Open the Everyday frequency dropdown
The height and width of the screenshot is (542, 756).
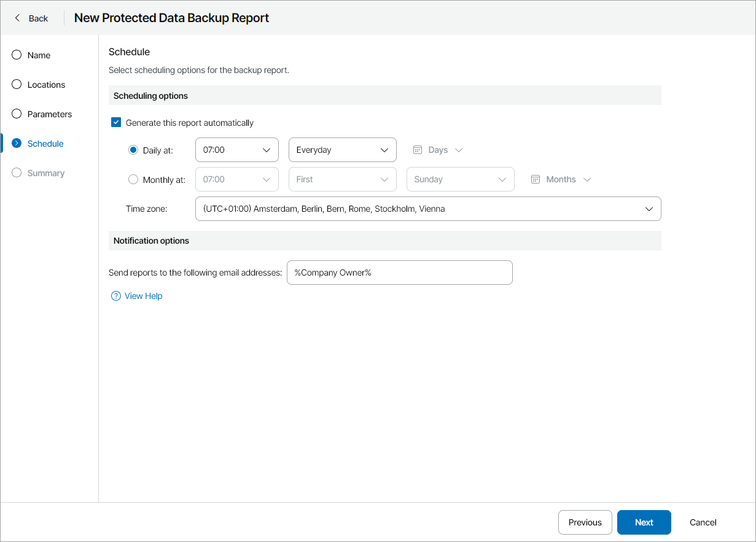pyautogui.click(x=342, y=149)
